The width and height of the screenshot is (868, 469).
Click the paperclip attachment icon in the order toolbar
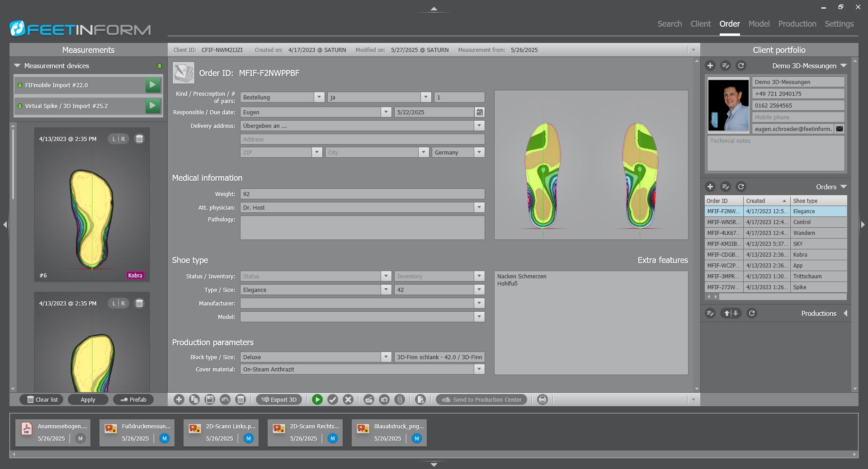pos(400,399)
